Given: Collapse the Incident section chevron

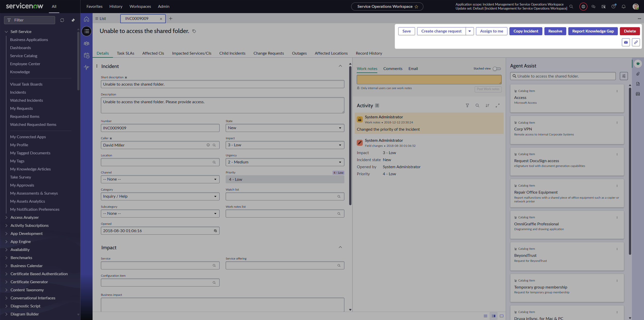Looking at the screenshot, I should 340,66.
